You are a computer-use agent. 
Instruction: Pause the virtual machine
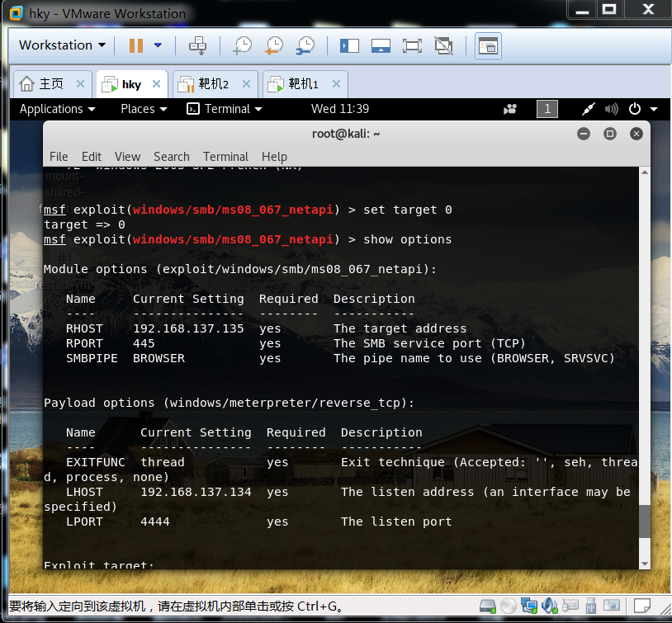(x=136, y=45)
